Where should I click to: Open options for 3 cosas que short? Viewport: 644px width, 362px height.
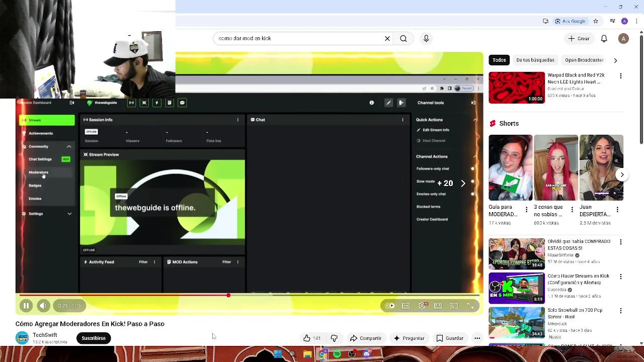tap(572, 210)
